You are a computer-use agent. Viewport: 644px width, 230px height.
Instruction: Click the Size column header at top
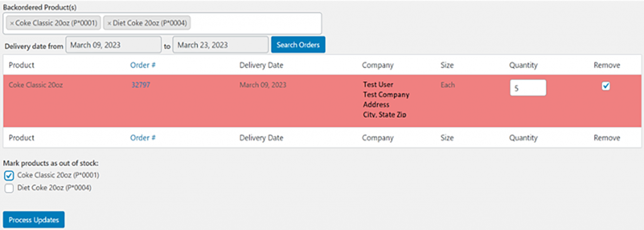(x=447, y=65)
